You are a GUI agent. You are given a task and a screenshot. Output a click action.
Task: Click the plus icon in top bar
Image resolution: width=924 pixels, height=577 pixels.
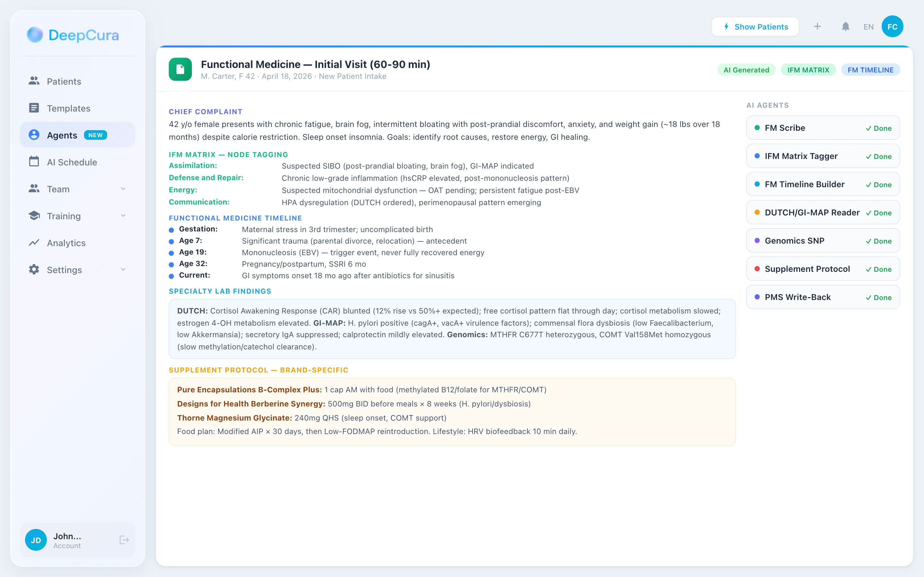[x=817, y=27]
